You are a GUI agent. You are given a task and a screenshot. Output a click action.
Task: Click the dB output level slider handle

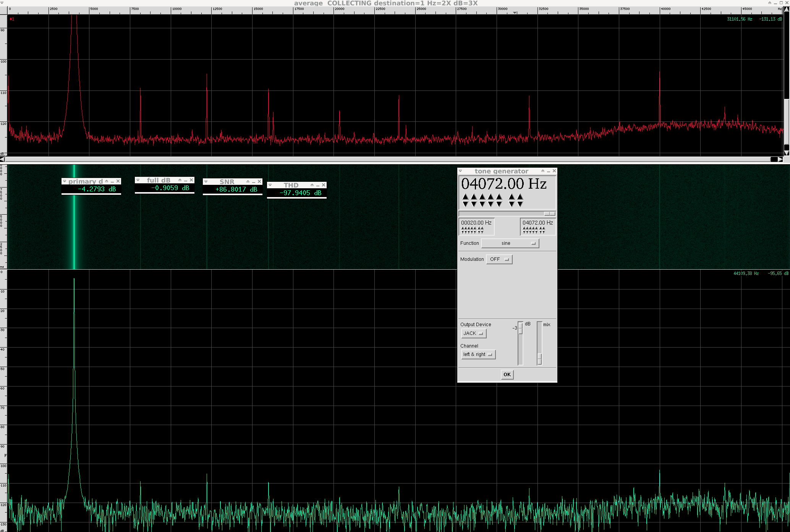point(520,329)
